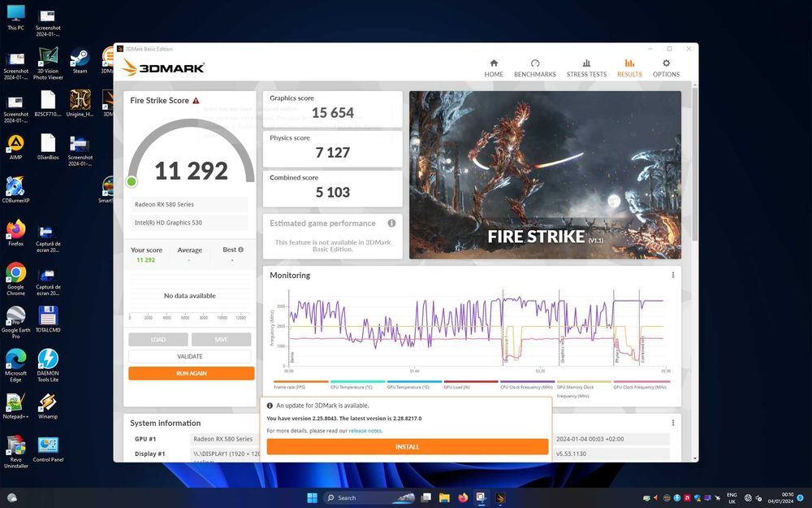
Task: Select the TOTALCMD desktop icon
Action: click(48, 319)
